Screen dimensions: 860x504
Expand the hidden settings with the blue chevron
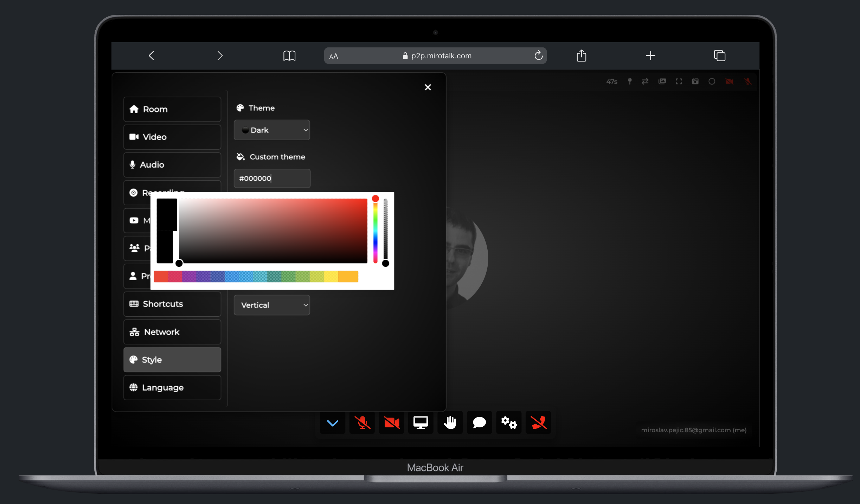tap(332, 422)
